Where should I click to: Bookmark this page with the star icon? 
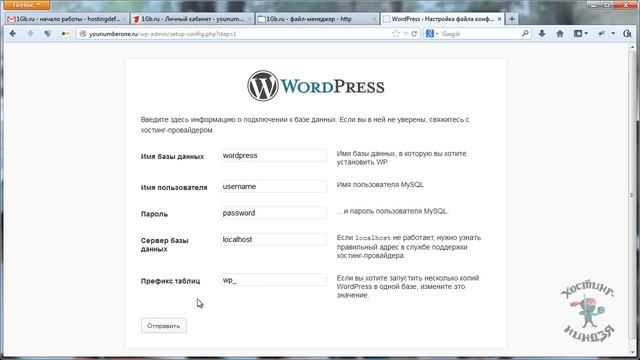pyautogui.click(x=396, y=34)
